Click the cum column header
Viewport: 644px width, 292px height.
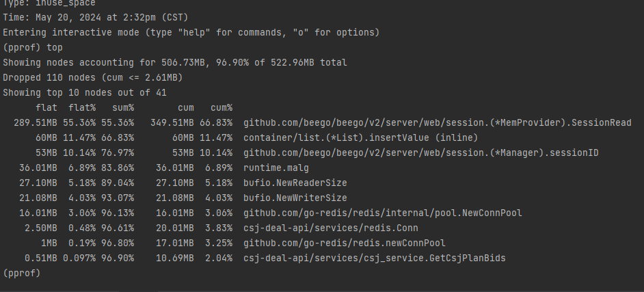(x=186, y=107)
